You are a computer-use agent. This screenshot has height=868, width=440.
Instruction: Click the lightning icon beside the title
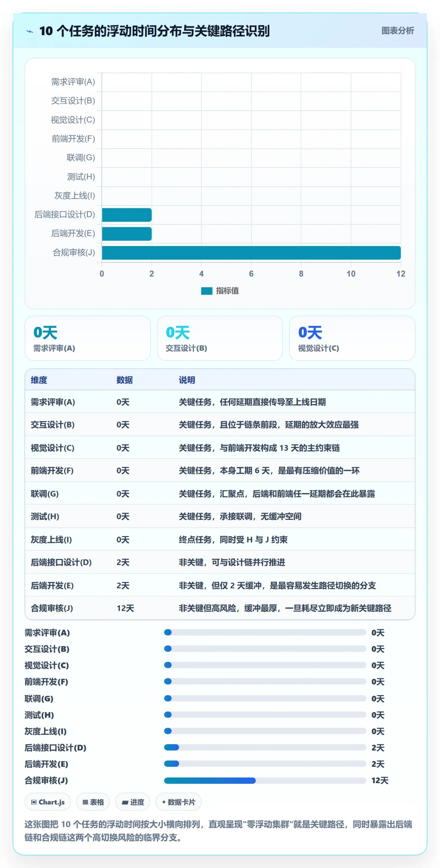click(x=30, y=32)
